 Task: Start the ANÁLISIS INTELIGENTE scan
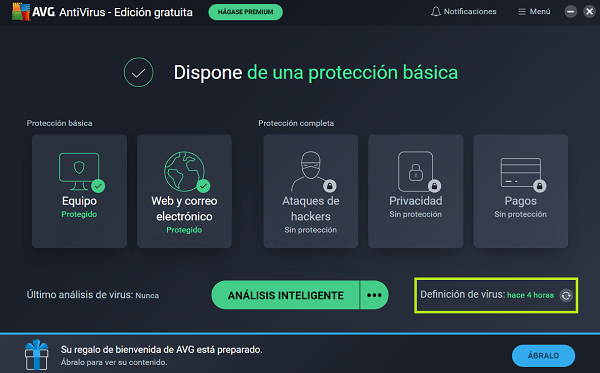(x=285, y=295)
